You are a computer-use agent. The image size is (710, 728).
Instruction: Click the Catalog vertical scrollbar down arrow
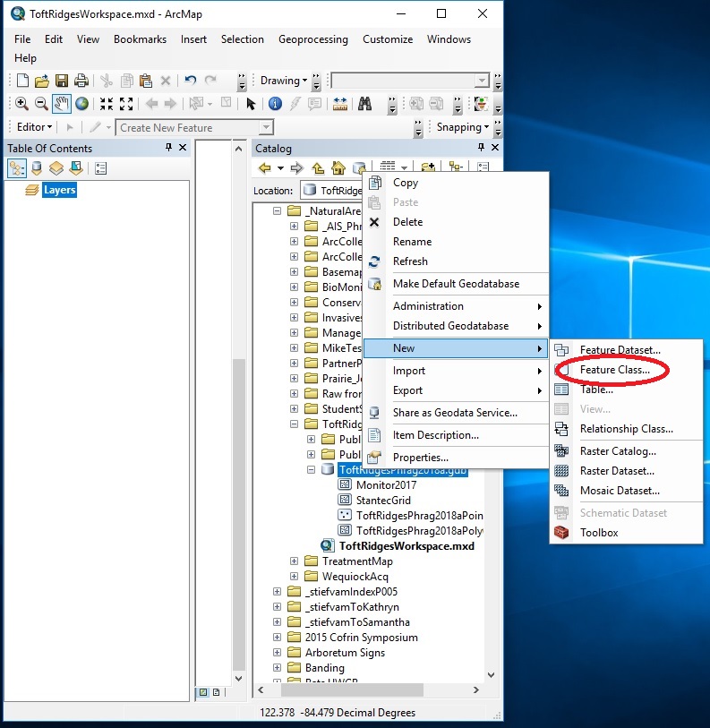click(x=492, y=674)
